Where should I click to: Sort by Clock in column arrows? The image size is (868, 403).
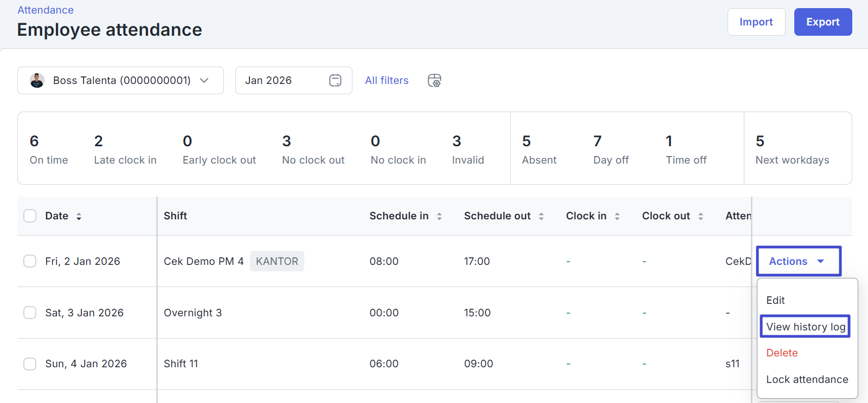pos(617,216)
